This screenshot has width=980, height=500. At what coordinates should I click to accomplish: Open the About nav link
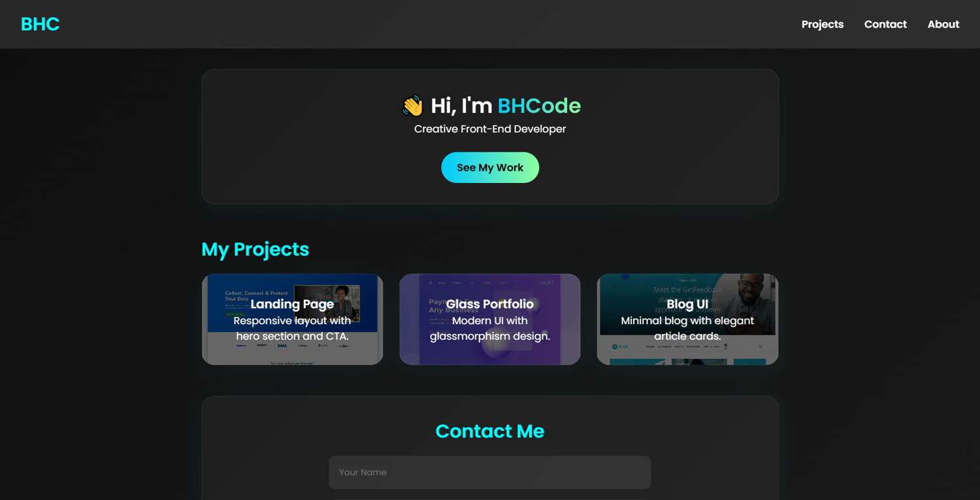pyautogui.click(x=943, y=24)
